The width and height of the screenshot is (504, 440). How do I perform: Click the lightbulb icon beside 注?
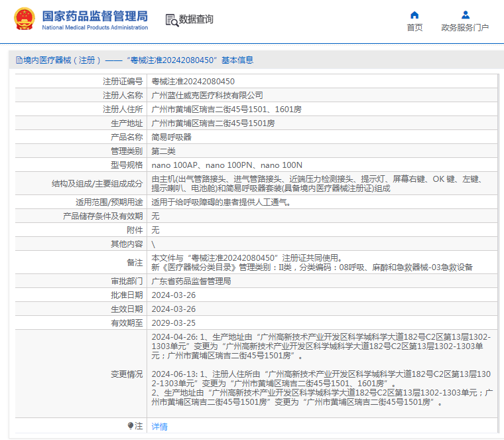point(131,426)
